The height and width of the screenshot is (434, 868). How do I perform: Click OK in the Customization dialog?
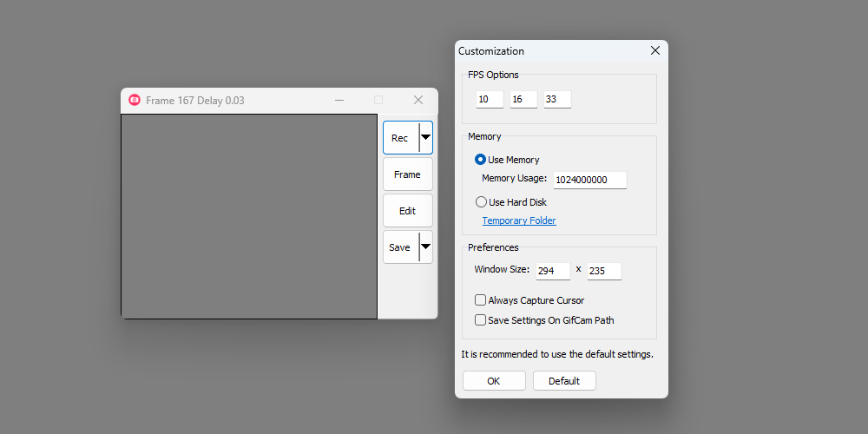494,381
